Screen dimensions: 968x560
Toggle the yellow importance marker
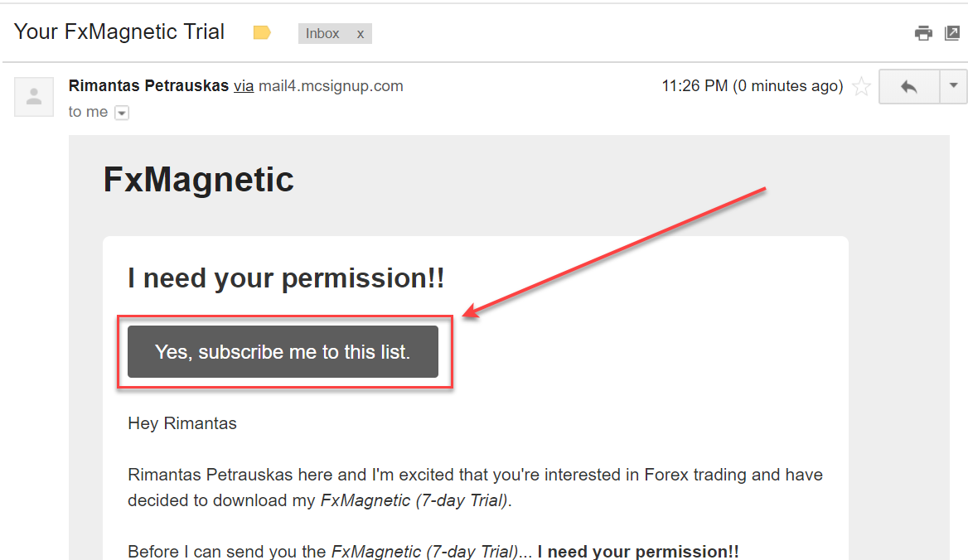click(262, 33)
